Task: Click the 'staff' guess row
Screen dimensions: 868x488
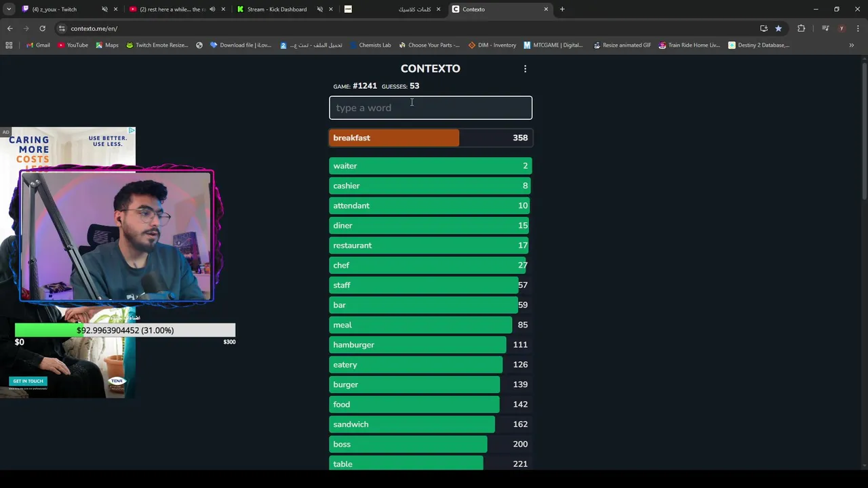Action: coord(431,285)
